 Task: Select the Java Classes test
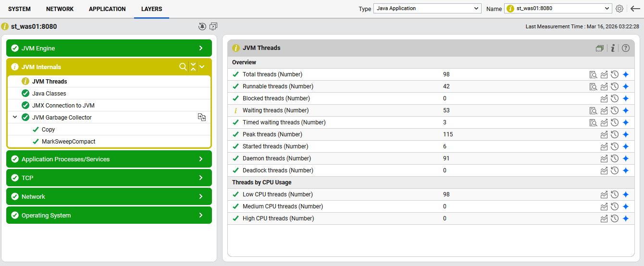coord(49,93)
